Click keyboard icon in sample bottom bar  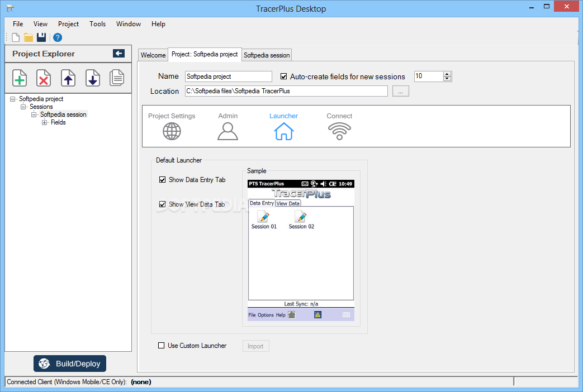(x=346, y=315)
